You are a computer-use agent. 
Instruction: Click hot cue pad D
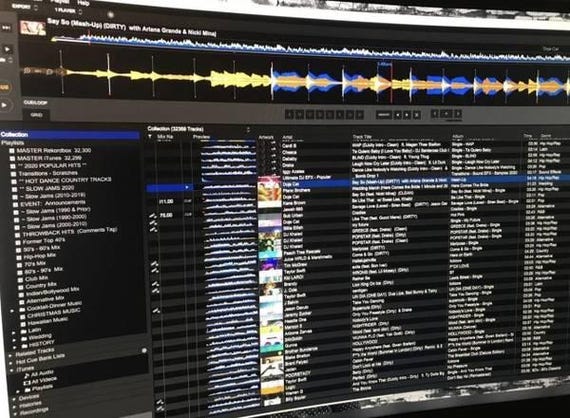[320, 115]
